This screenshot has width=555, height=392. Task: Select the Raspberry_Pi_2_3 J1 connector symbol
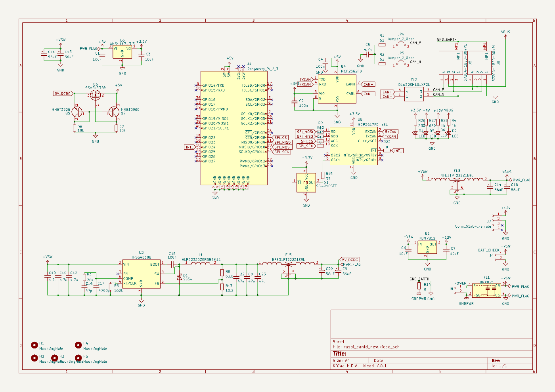234,128
